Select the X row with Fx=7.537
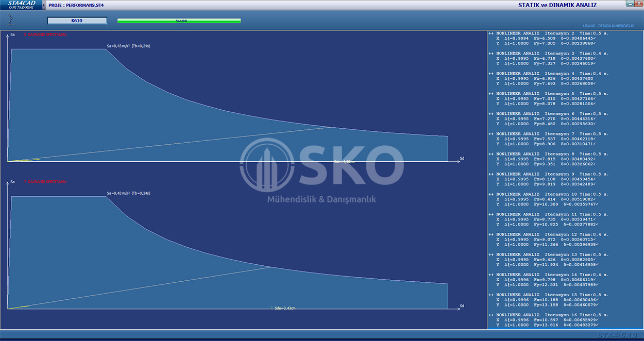Viewport: 644px width, 341px height. 547,139
